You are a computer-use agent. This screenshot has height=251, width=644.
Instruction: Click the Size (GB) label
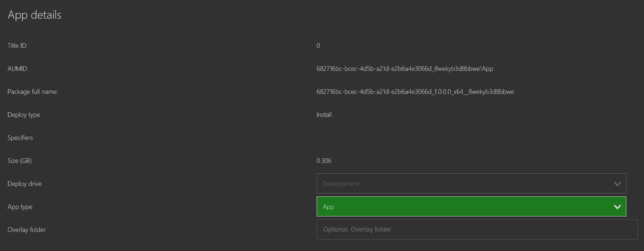point(19,161)
